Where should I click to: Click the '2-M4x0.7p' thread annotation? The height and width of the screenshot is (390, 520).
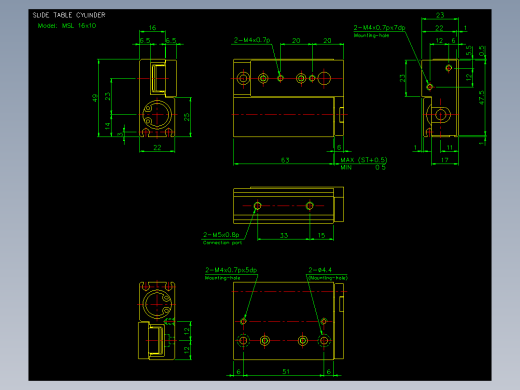(252, 40)
